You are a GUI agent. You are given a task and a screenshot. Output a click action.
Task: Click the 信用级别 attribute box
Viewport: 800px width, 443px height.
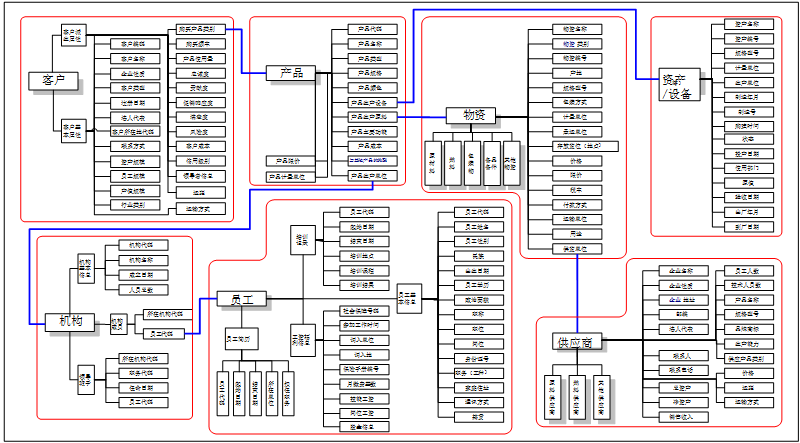(x=201, y=161)
